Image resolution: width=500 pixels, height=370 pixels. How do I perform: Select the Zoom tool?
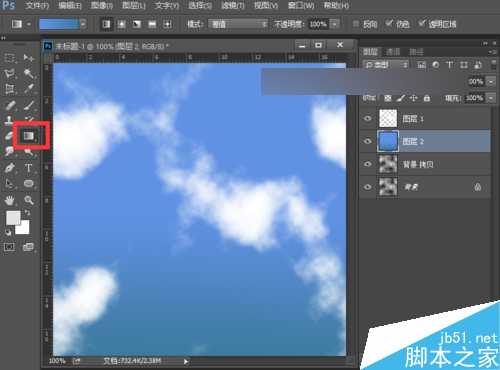29,200
